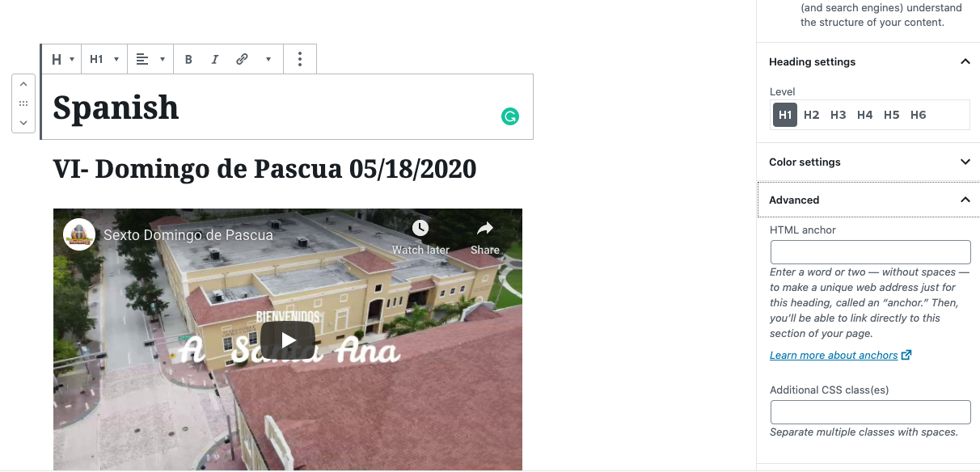Open the text alignment dropdown
This screenshot has height=472, width=980.
tap(150, 59)
